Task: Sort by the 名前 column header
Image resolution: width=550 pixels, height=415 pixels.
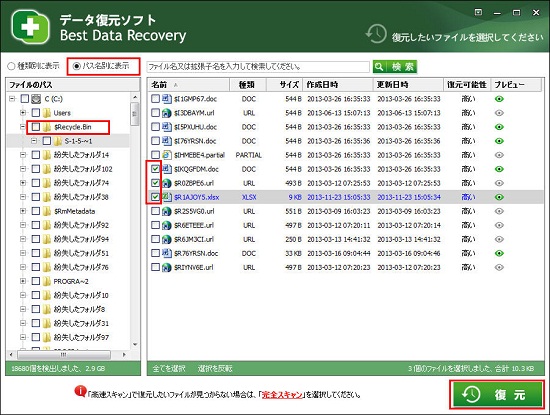Action: [x=188, y=85]
